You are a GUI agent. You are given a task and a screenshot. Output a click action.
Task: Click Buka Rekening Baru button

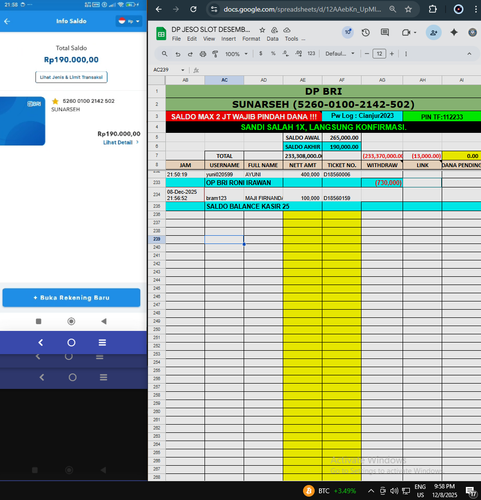pyautogui.click(x=71, y=298)
